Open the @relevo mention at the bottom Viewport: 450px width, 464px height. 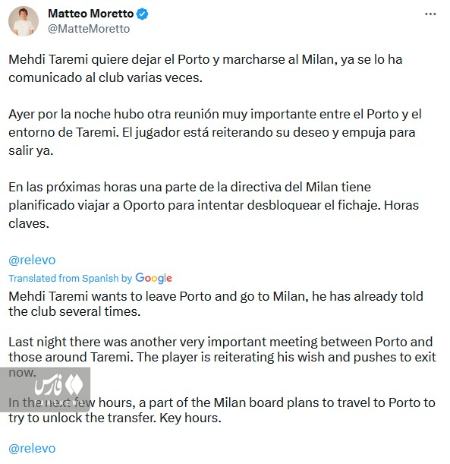[32, 449]
